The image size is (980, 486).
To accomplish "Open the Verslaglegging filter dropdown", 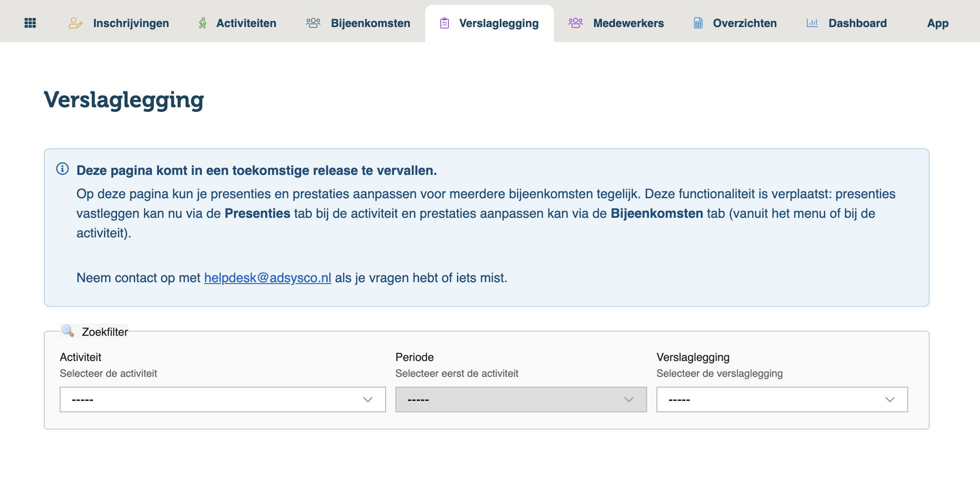I will (x=782, y=399).
